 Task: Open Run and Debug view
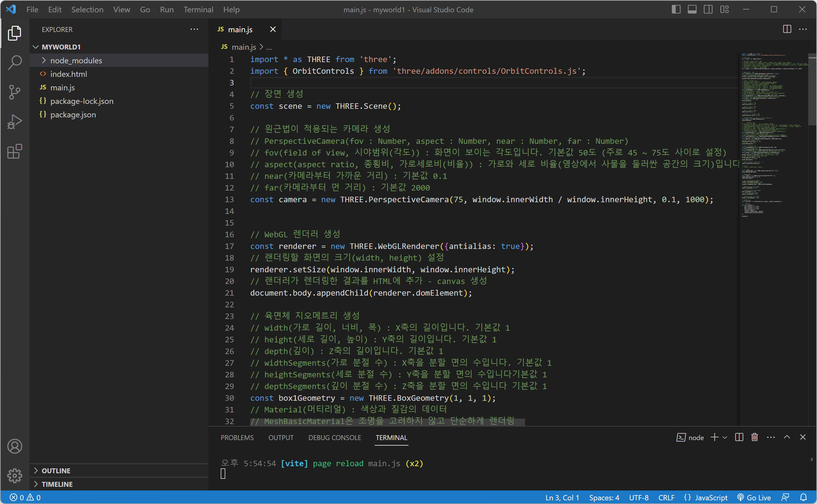click(15, 122)
